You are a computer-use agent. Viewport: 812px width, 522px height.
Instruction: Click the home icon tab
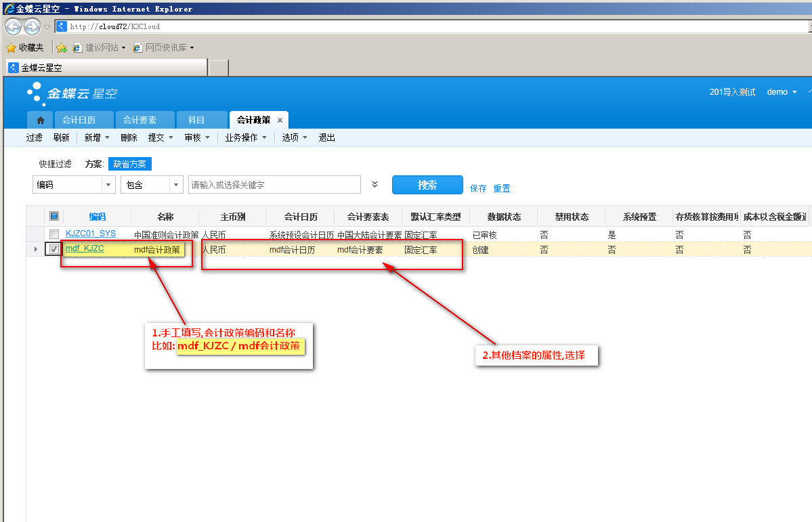41,120
